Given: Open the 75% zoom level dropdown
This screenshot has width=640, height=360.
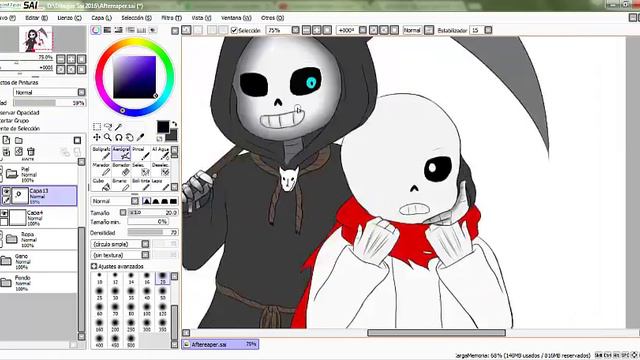Looking at the screenshot, I should [x=282, y=31].
